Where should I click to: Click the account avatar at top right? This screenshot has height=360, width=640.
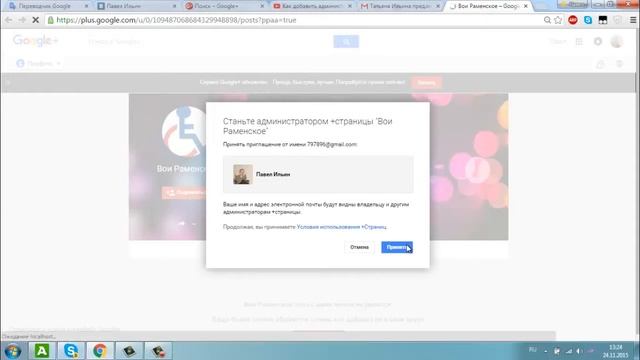coord(616,41)
